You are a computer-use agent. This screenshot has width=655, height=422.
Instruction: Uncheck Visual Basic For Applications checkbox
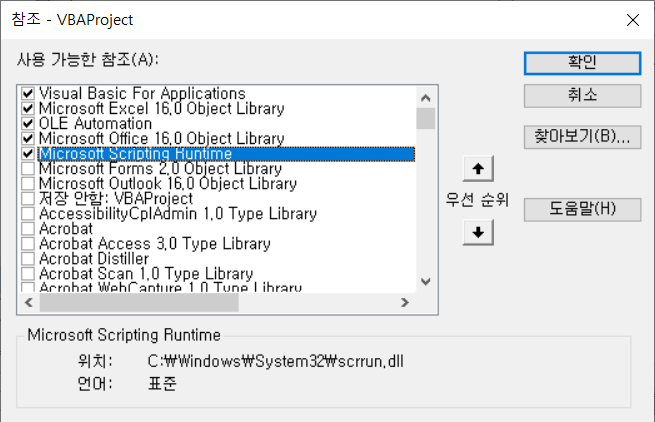coord(28,93)
